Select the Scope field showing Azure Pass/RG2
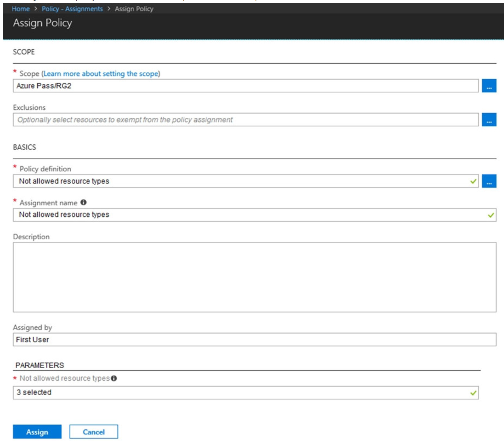 tap(146, 87)
